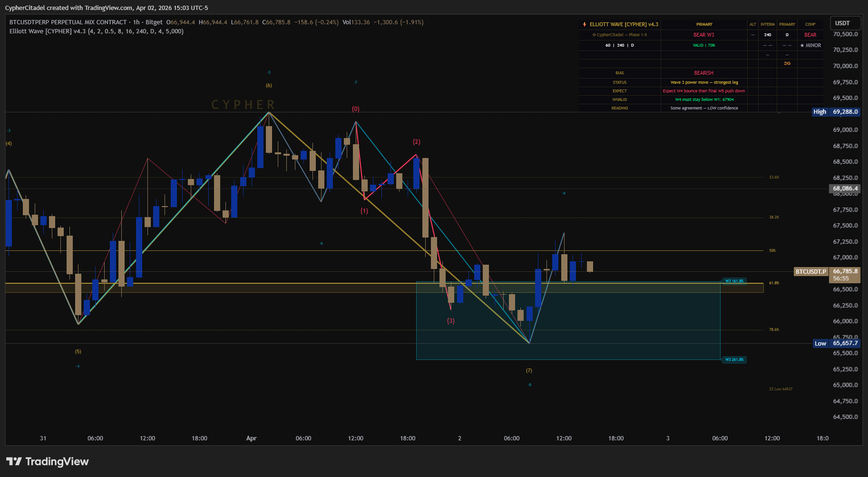Click the BTCUSDTPERP symbol title in the legend
868x477 pixels.
click(x=68, y=22)
